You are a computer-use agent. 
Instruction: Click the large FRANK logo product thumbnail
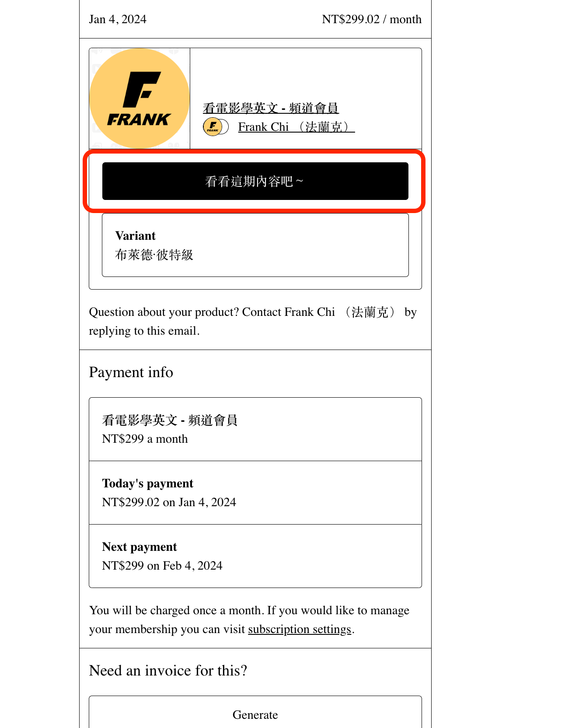[x=140, y=98]
